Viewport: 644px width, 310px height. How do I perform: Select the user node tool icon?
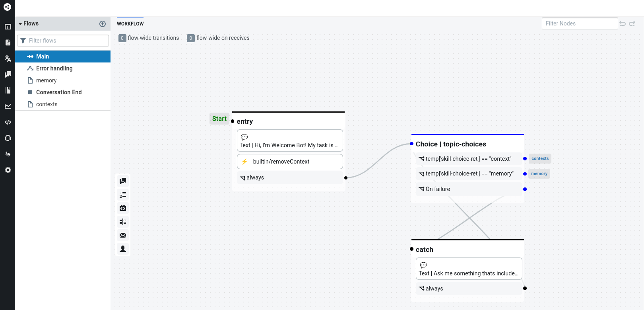[123, 249]
